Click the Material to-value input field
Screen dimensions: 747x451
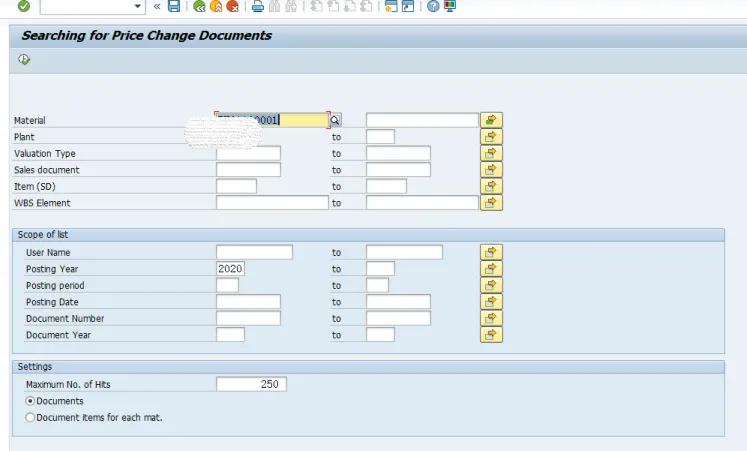[422, 120]
